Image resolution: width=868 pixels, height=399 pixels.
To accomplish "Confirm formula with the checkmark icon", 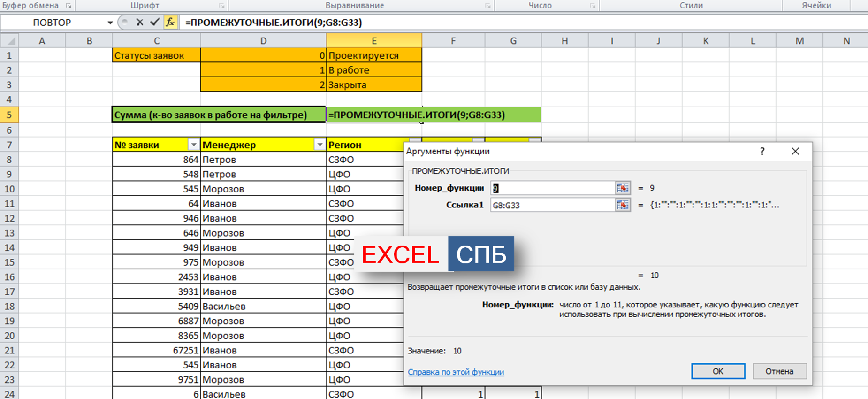I will (x=154, y=22).
